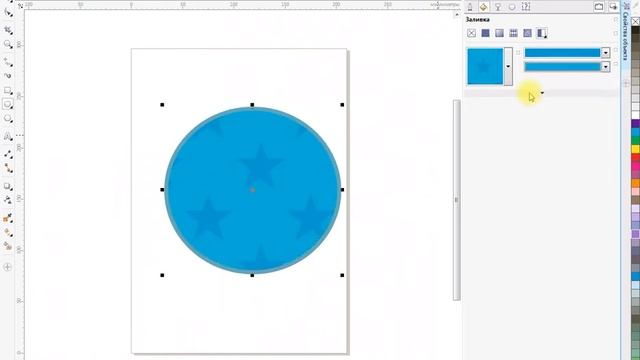Select the Polygon tool
This screenshot has height=360, width=640.
pos(8,119)
